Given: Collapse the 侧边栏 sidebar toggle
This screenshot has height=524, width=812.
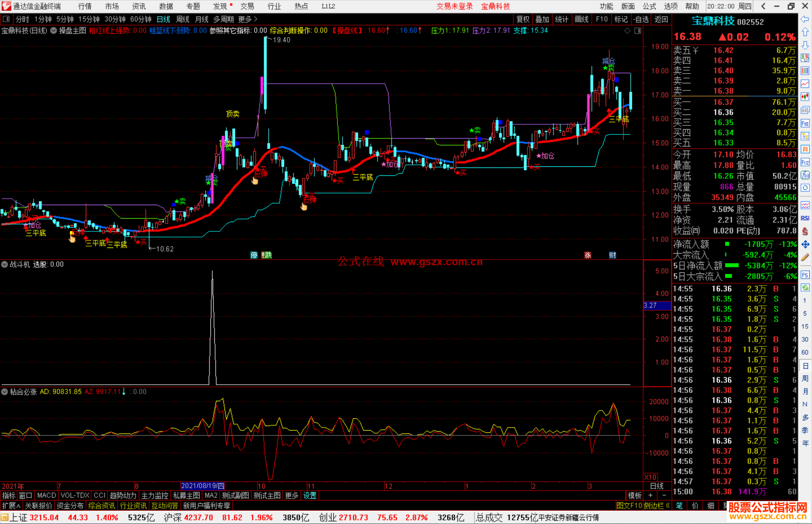Looking at the screenshot, I should point(656,506).
